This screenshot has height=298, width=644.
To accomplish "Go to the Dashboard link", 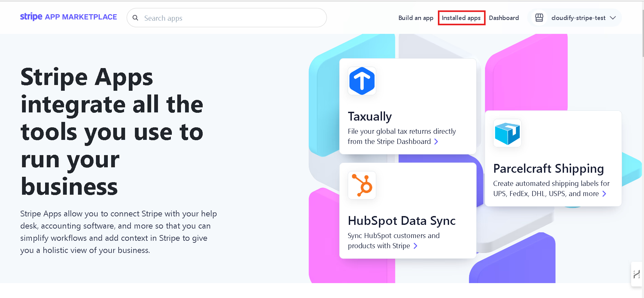I will pos(504,18).
